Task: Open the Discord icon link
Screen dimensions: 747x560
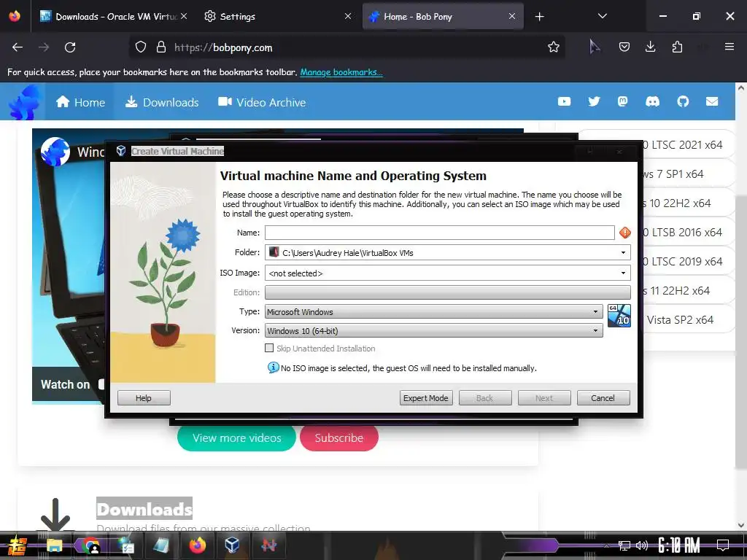Action: click(x=653, y=101)
